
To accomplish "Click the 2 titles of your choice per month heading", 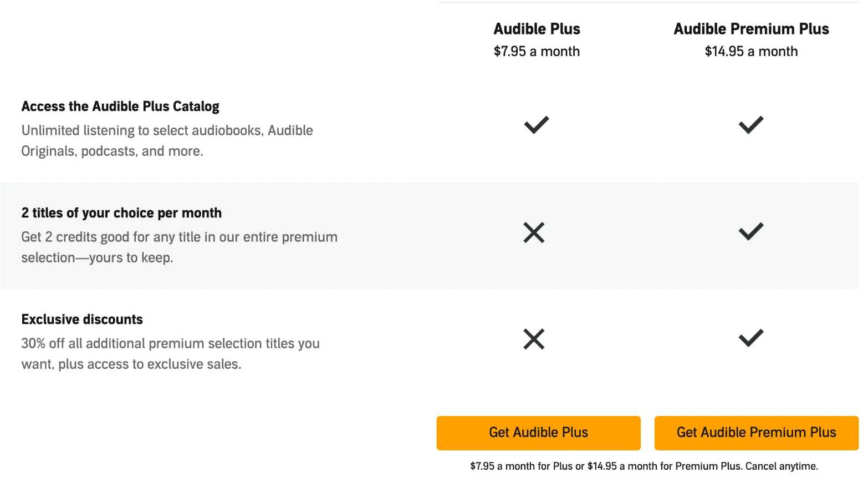I will (x=121, y=213).
